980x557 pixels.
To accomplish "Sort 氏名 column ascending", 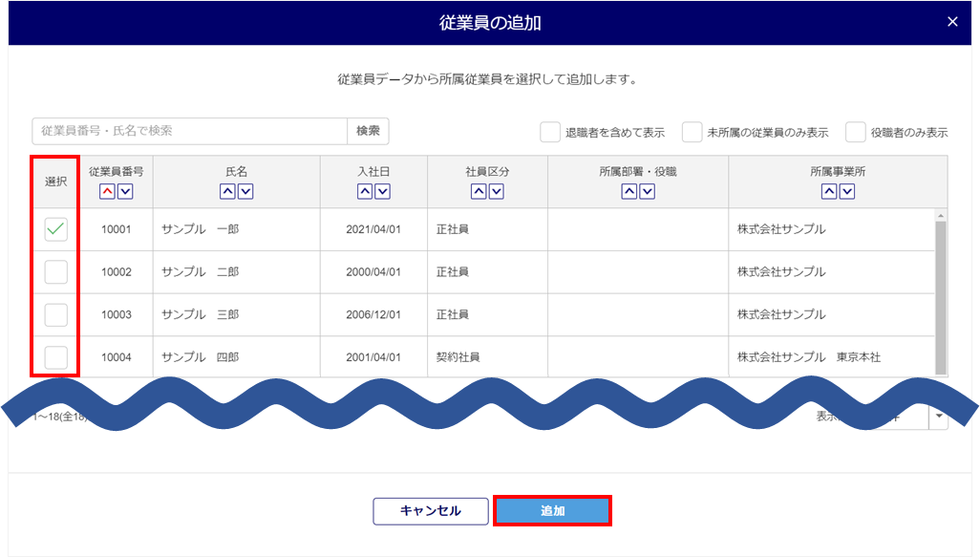I will pyautogui.click(x=227, y=192).
